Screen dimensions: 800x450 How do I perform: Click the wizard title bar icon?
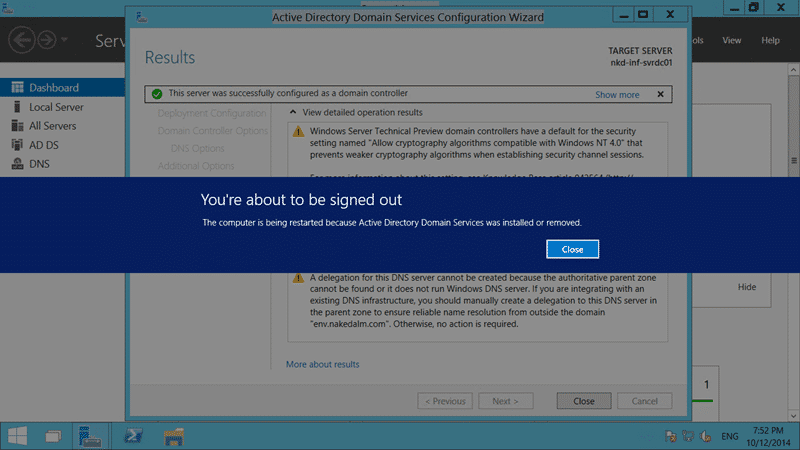click(142, 17)
